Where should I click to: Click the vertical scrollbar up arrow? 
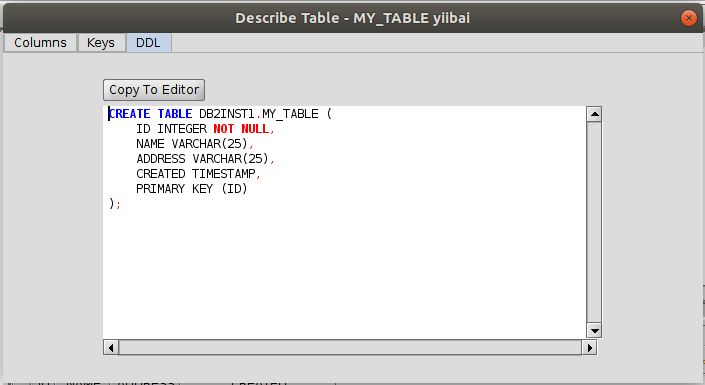pos(594,114)
